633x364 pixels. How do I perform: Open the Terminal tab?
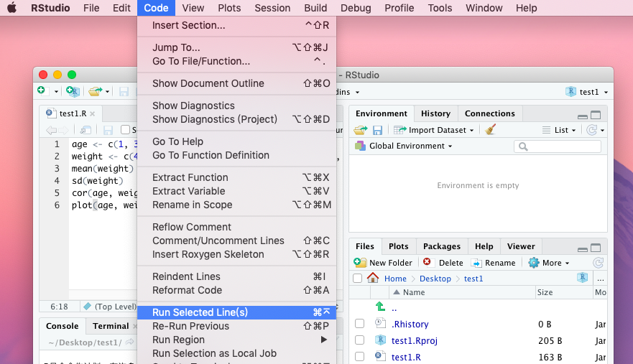[x=111, y=326]
